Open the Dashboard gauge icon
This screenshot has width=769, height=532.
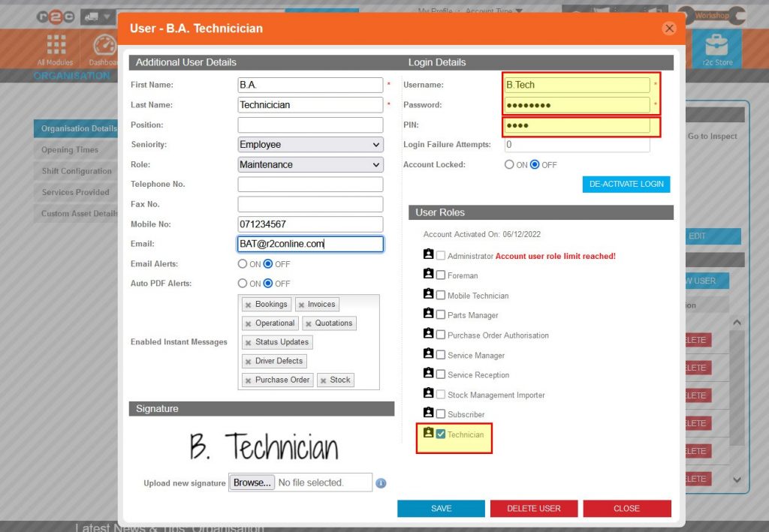[x=104, y=45]
